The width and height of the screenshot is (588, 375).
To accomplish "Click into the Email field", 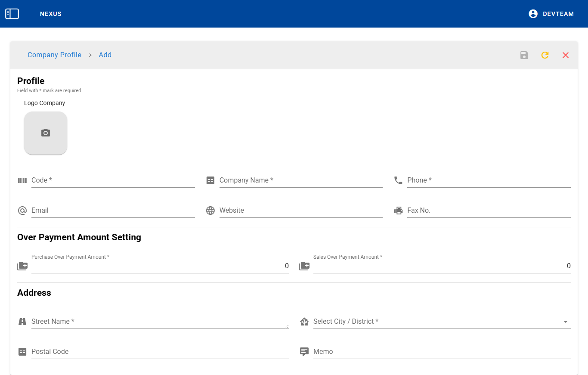I will 113,211.
